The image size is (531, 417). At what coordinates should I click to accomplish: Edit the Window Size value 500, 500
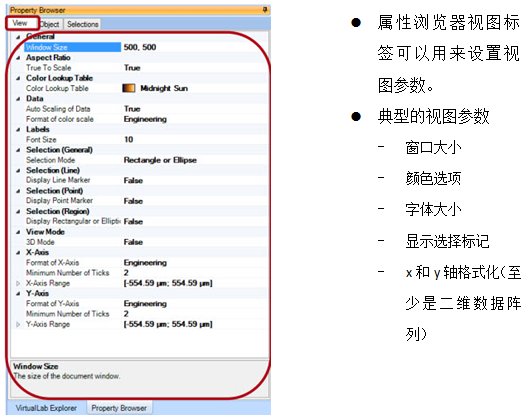click(195, 47)
